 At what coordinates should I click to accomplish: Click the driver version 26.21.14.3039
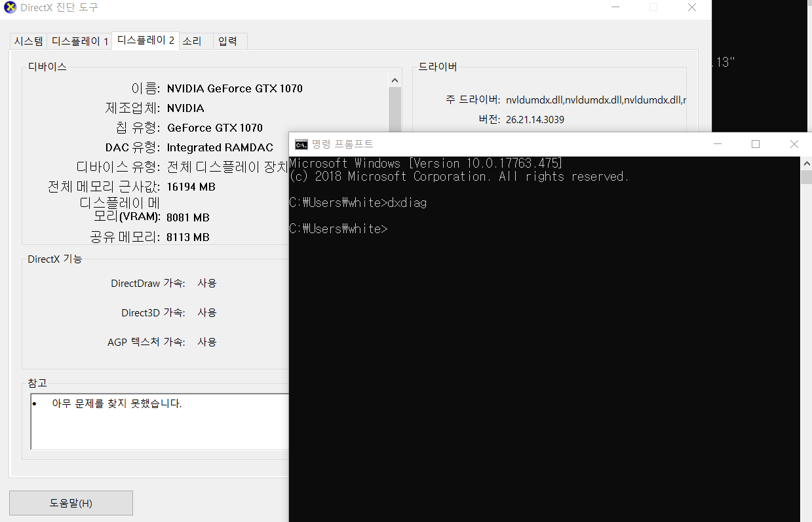pos(535,119)
